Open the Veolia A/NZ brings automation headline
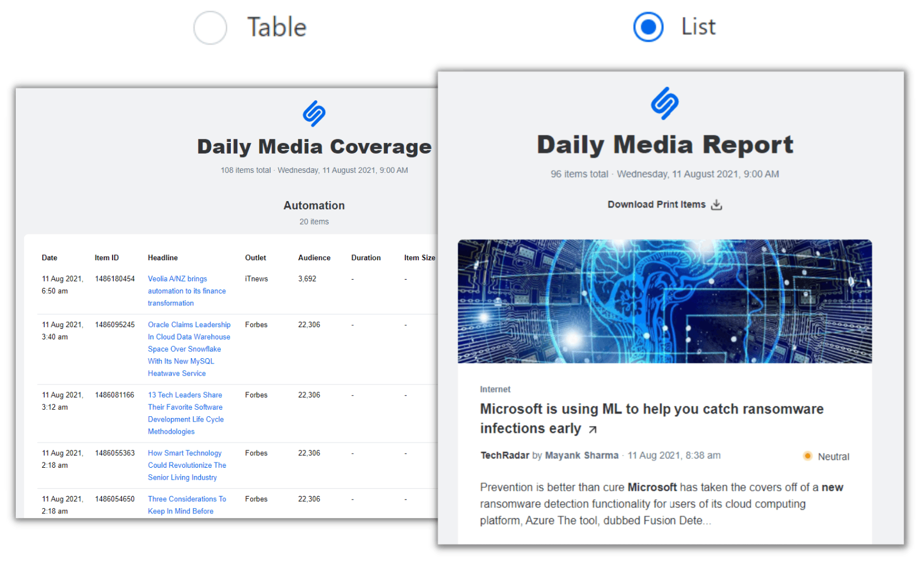This screenshot has height=561, width=924. (x=186, y=291)
